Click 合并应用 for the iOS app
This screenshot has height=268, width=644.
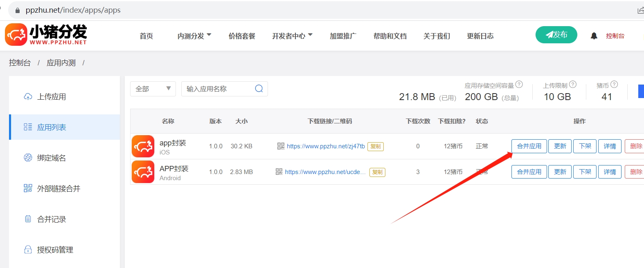click(529, 146)
